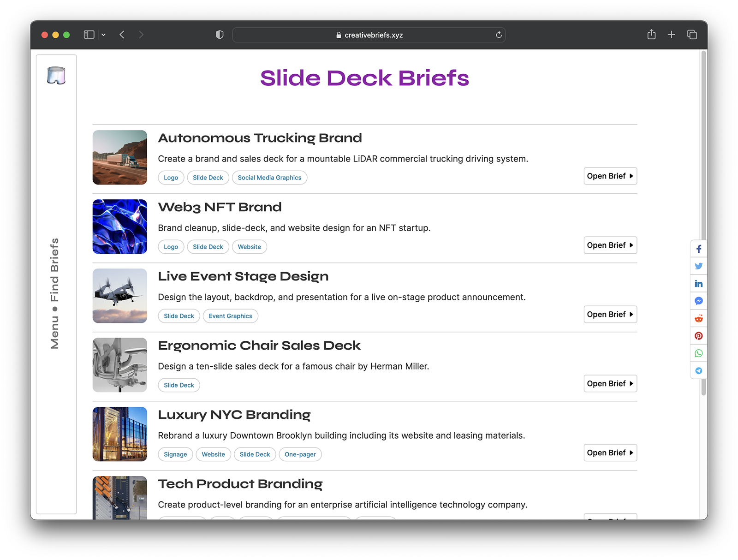This screenshot has height=560, width=738.
Task: Open the Live Event Stage Design title
Action: 244,276
